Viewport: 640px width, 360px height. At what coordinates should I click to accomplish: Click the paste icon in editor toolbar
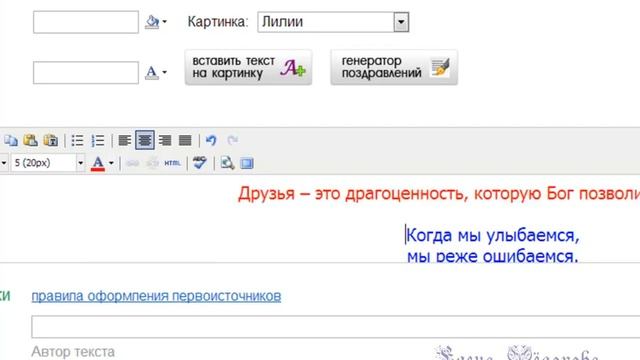31,140
